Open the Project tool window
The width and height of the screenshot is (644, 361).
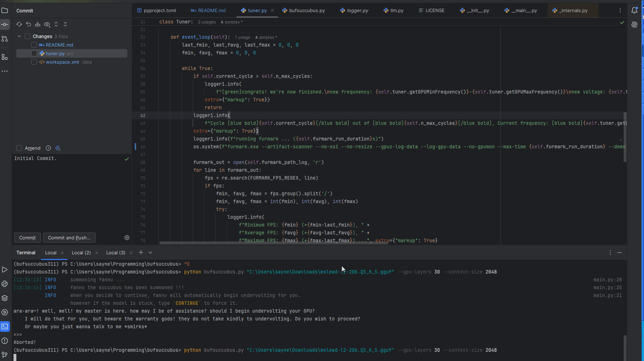coord(5,11)
